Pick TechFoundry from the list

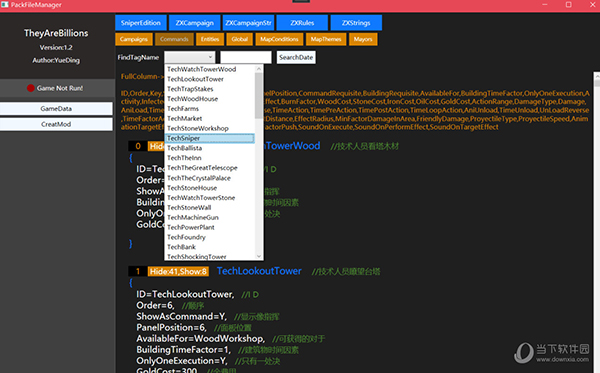(210, 237)
